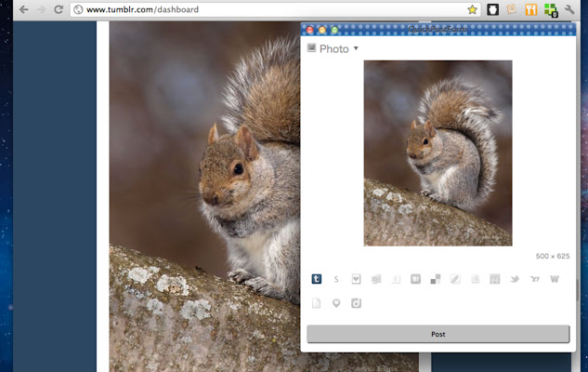Screen dimensions: 588x372
Task: Click the letter S service icon
Action: [336, 279]
